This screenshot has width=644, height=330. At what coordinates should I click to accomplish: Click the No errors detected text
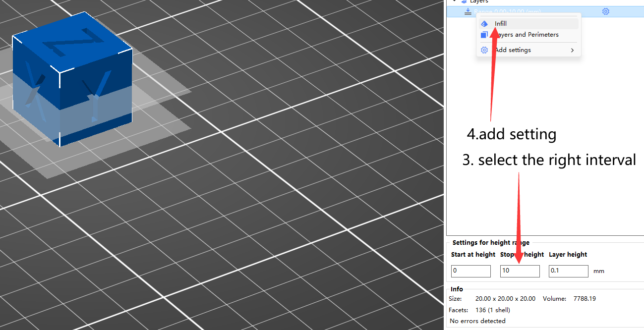click(x=477, y=321)
